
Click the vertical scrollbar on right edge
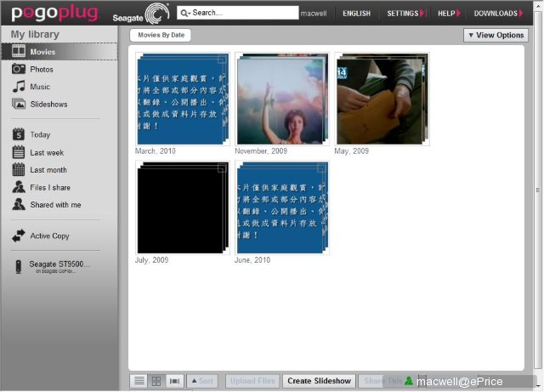pyautogui.click(x=538, y=190)
